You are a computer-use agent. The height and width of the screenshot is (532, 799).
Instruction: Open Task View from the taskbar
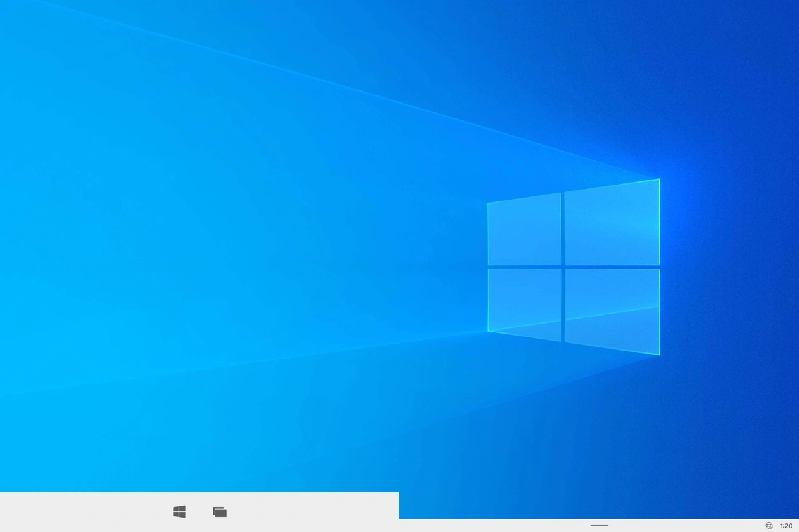(x=220, y=512)
